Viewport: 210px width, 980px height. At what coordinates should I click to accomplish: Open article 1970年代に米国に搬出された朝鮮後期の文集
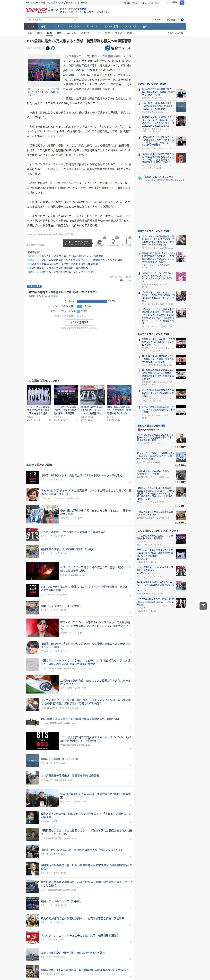click(x=80, y=719)
